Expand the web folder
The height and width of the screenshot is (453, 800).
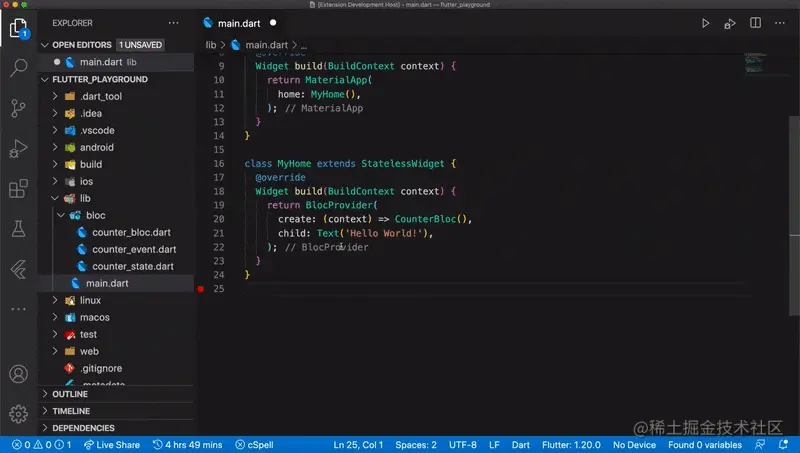(x=116, y=351)
